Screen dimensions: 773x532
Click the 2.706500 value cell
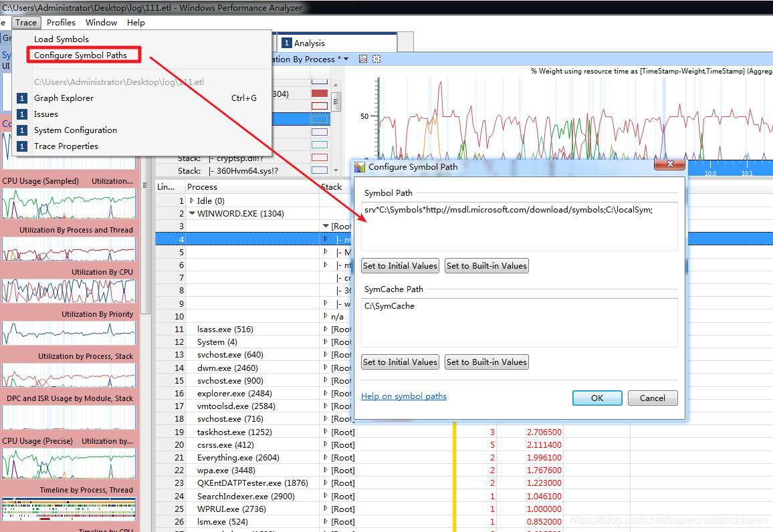[544, 432]
